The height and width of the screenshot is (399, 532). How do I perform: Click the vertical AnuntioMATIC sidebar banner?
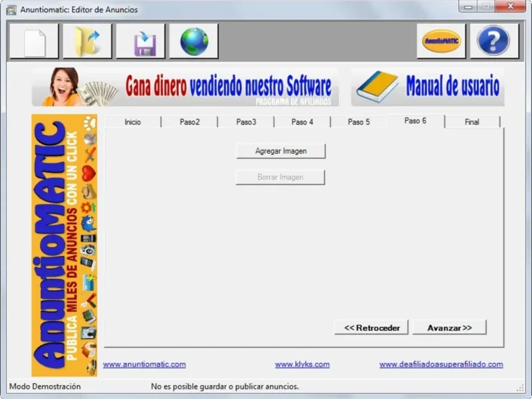point(65,245)
